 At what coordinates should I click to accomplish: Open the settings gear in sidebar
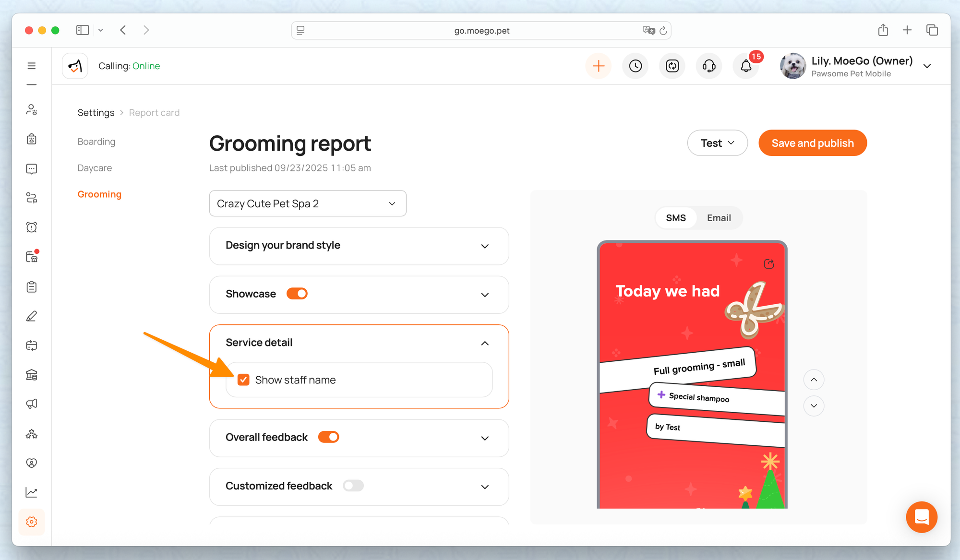pos(32,522)
